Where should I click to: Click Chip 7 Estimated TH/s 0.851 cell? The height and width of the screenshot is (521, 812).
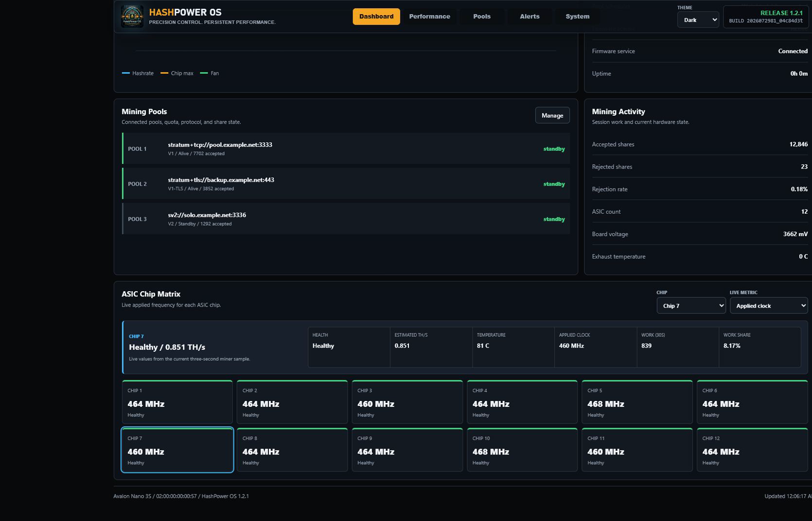coord(431,347)
